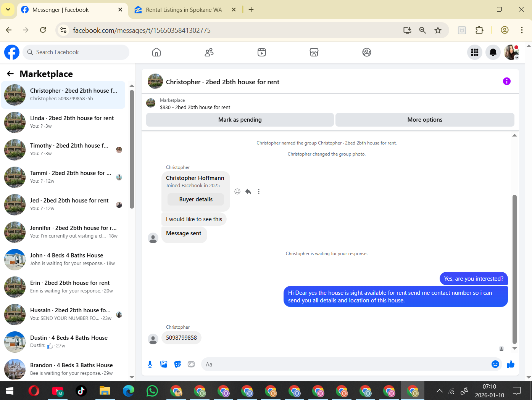Open the Tammi 2bed 2bth house conversation
Screen dimensions: 532x400
pyautogui.click(x=63, y=177)
